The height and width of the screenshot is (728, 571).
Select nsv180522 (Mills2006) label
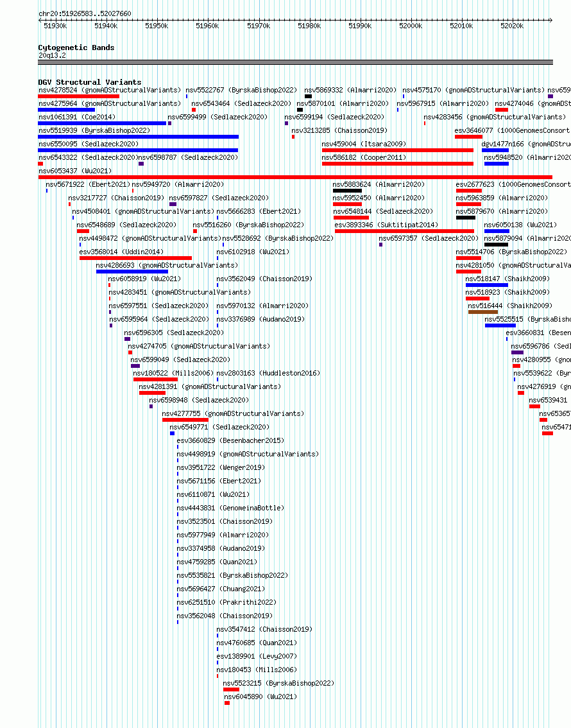click(173, 373)
